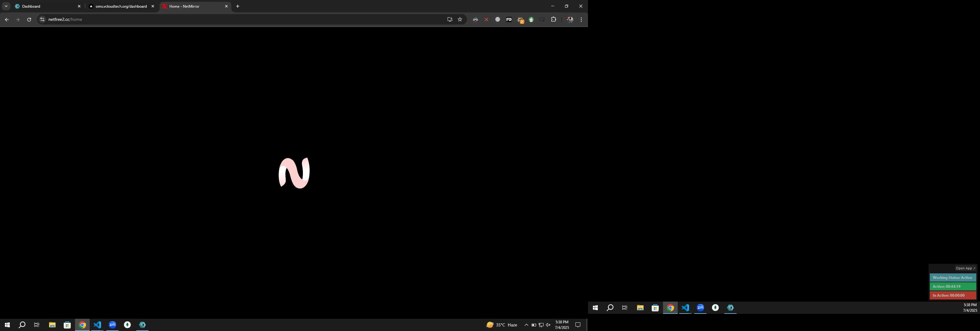Open the FD extension
The height and width of the screenshot is (331, 980).
pos(509,19)
